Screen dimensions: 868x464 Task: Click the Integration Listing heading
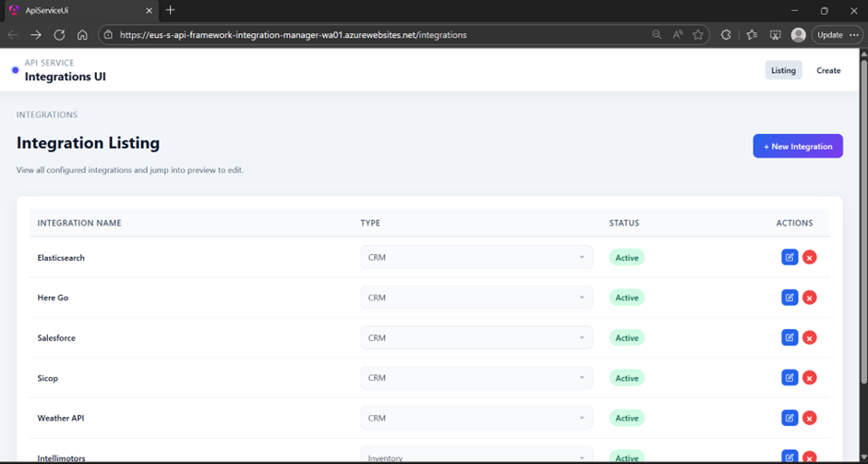(x=88, y=143)
